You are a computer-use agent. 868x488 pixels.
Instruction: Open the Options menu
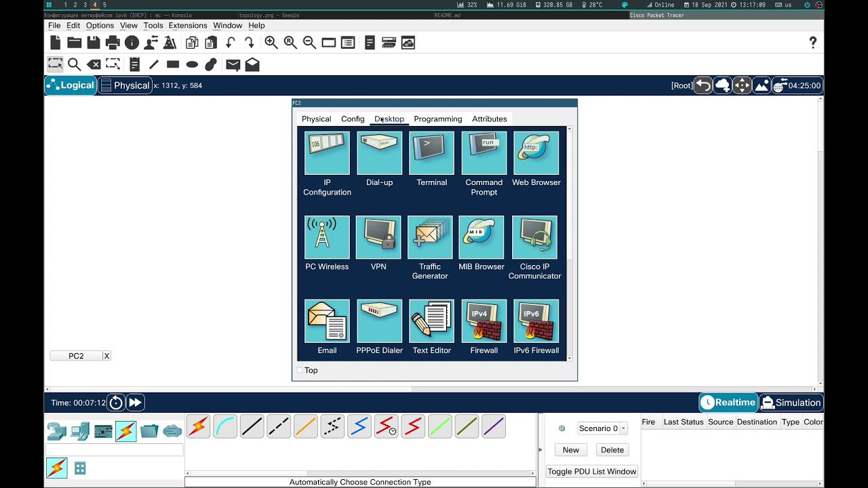(x=100, y=25)
